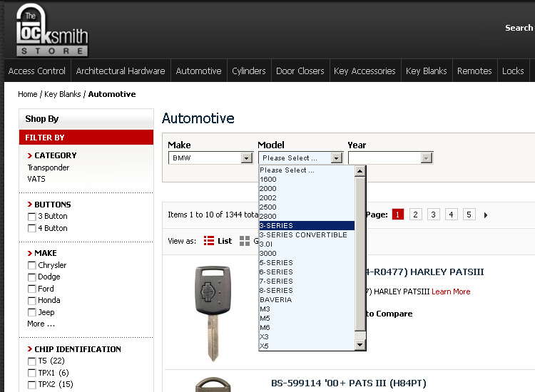Open HARLEY PATSIII product title

pos(425,272)
